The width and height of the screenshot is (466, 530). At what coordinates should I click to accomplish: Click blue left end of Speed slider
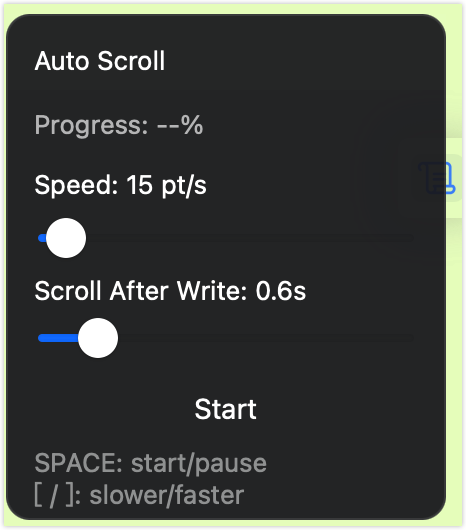[x=42, y=238]
